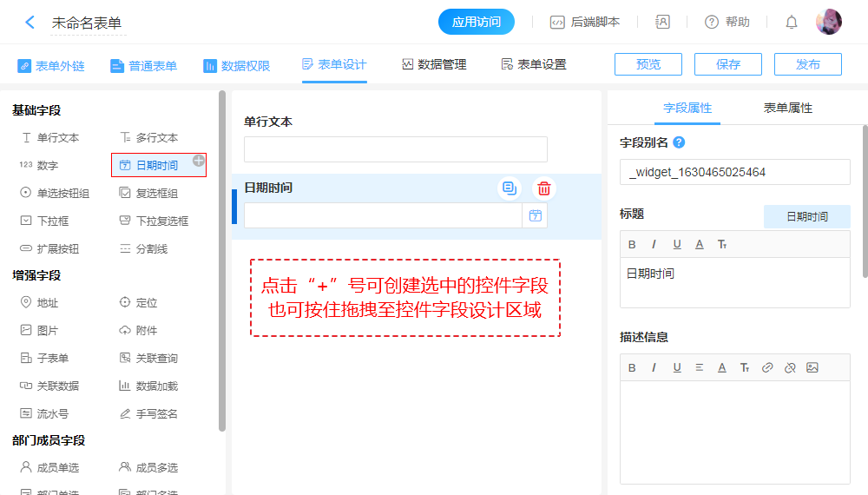Toggle underline in 描述信息 editor toolbar

pyautogui.click(x=677, y=367)
